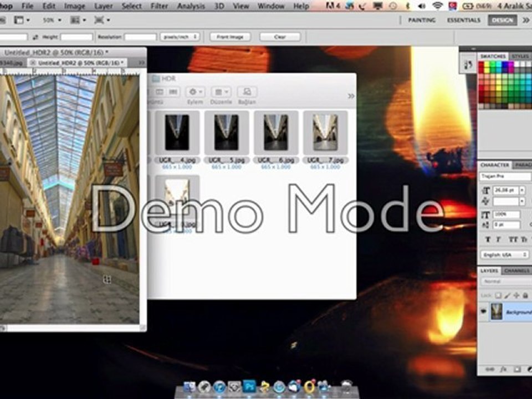
Task: Click the Trajan Pro font field
Action: click(505, 176)
